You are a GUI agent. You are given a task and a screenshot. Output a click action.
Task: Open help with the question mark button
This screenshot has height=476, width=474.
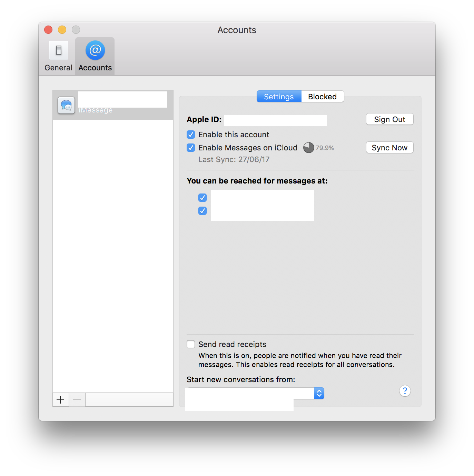click(x=405, y=391)
